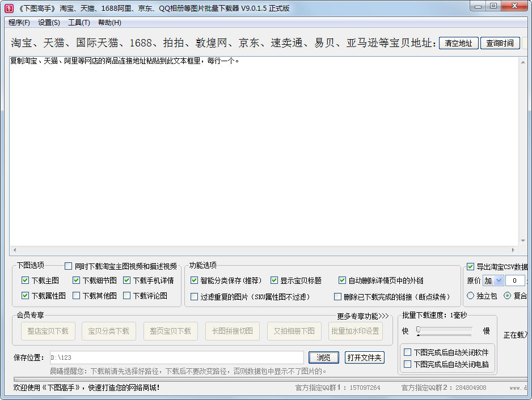Open the 工具(T) menu
Image resolution: width=532 pixels, height=400 pixels.
[x=79, y=23]
